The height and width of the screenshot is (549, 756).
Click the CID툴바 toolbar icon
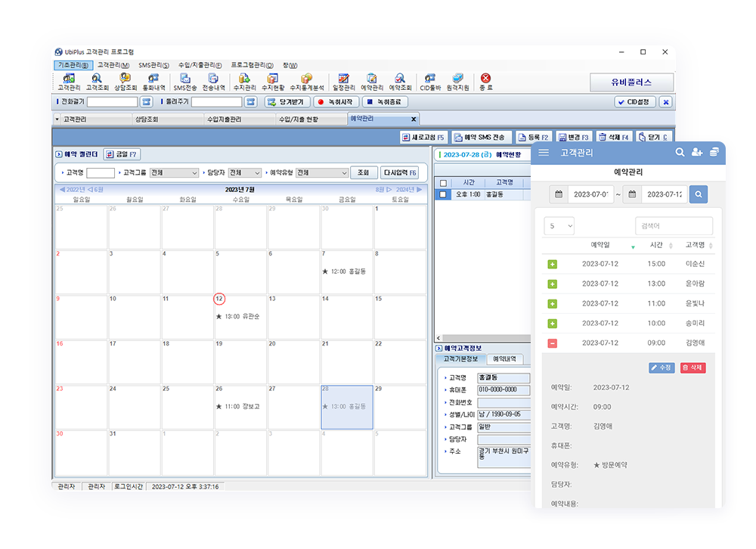pyautogui.click(x=429, y=82)
